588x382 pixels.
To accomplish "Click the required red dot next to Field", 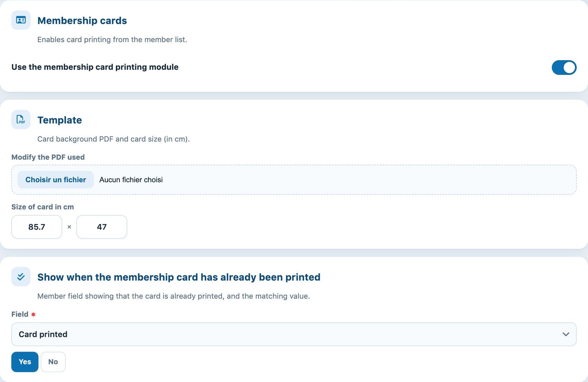I will coord(33,314).
